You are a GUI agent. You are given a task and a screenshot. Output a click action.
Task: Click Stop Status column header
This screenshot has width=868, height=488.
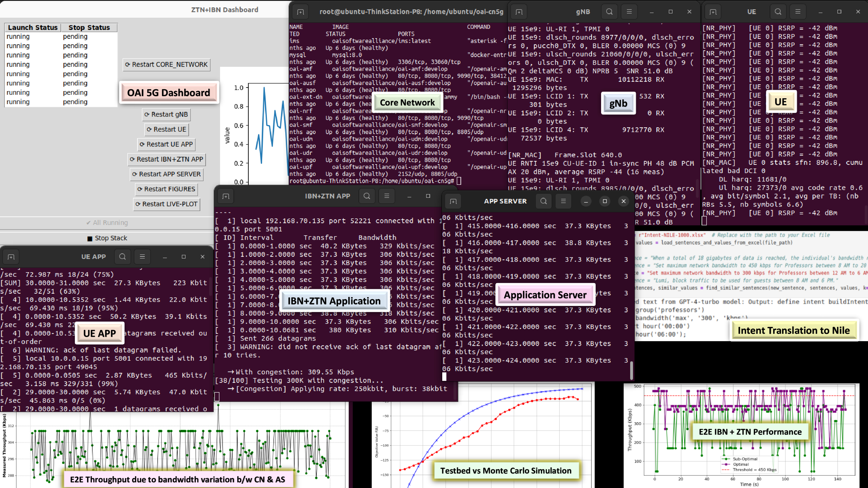click(89, 28)
